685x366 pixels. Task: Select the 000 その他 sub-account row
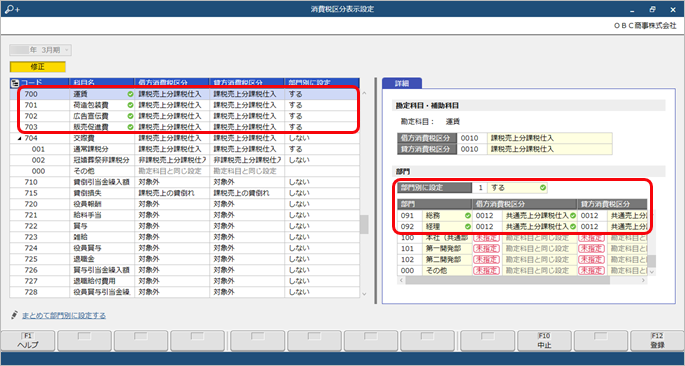(x=185, y=171)
